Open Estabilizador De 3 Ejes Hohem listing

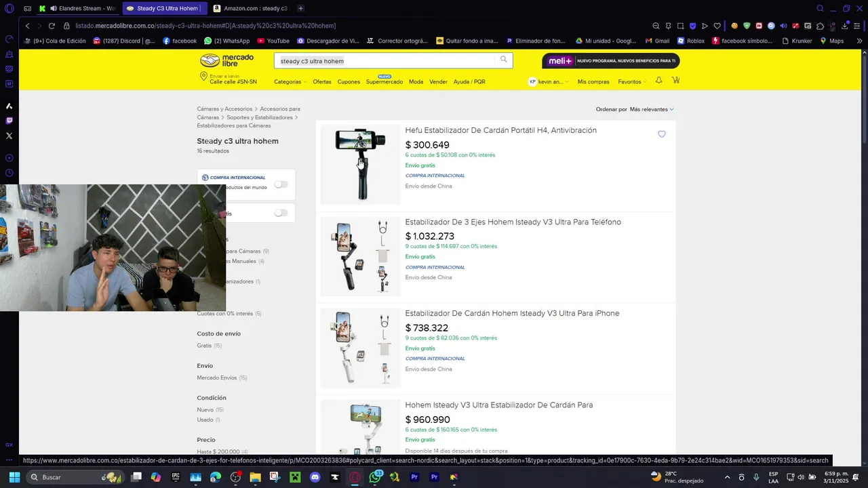pos(513,222)
